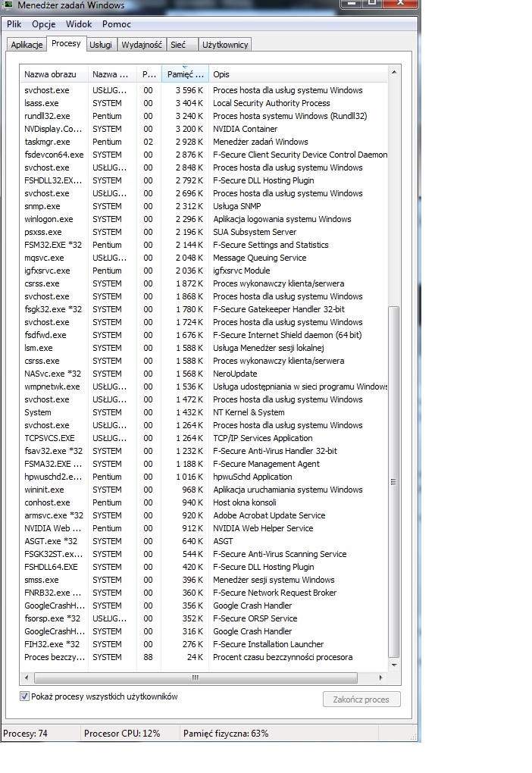Select the FNRB32.exe process row
The image size is (532, 773).
(x=204, y=593)
